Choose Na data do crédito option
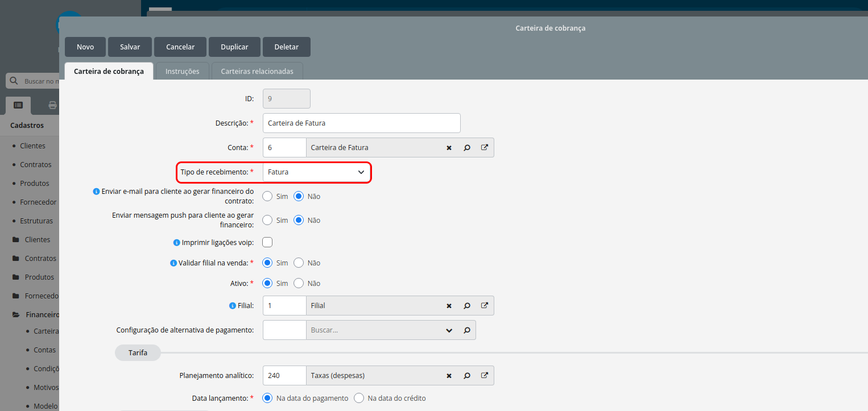 [359, 398]
